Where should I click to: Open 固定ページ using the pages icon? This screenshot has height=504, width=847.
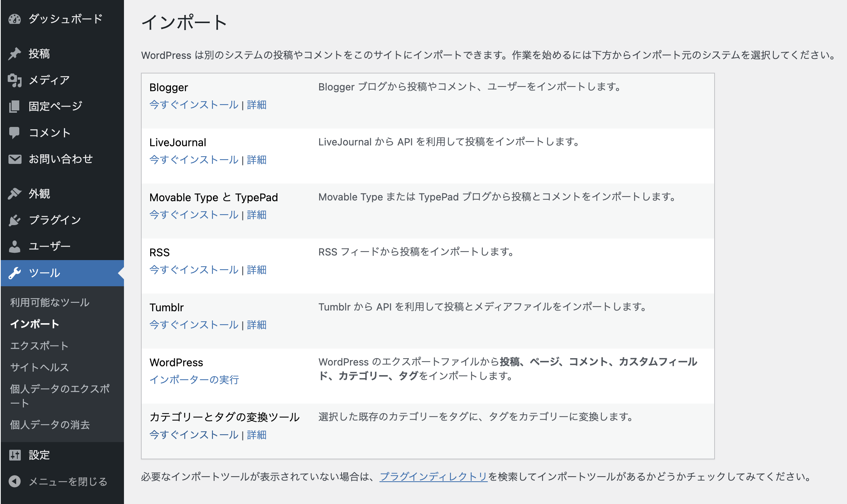click(x=15, y=106)
